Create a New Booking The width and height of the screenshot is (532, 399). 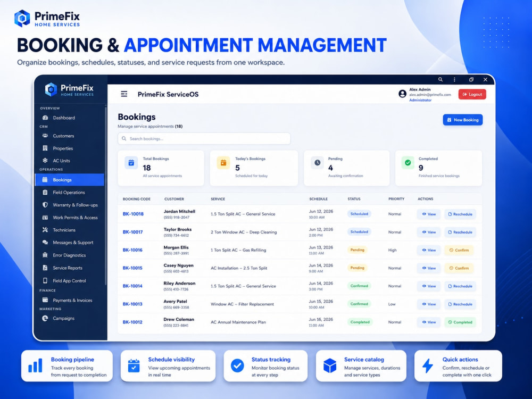[463, 120]
